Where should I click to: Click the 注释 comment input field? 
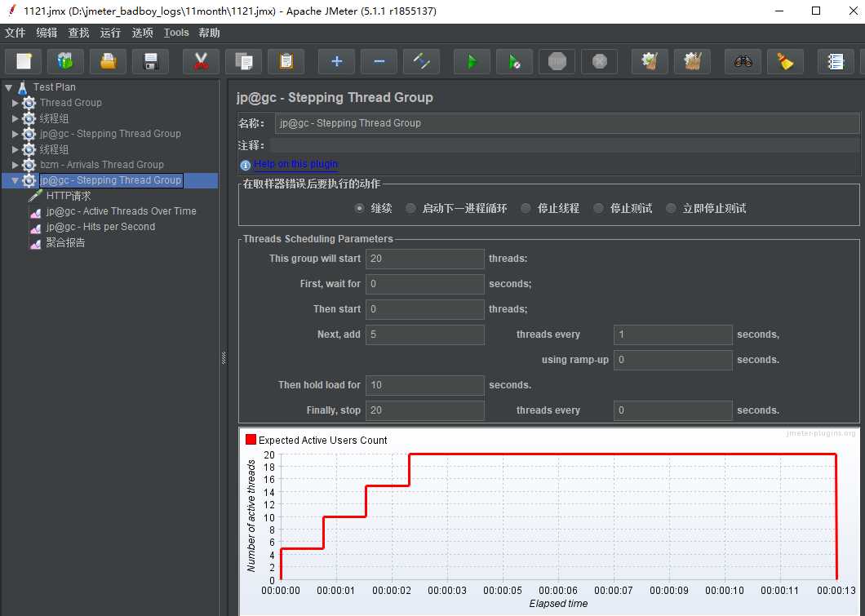565,145
